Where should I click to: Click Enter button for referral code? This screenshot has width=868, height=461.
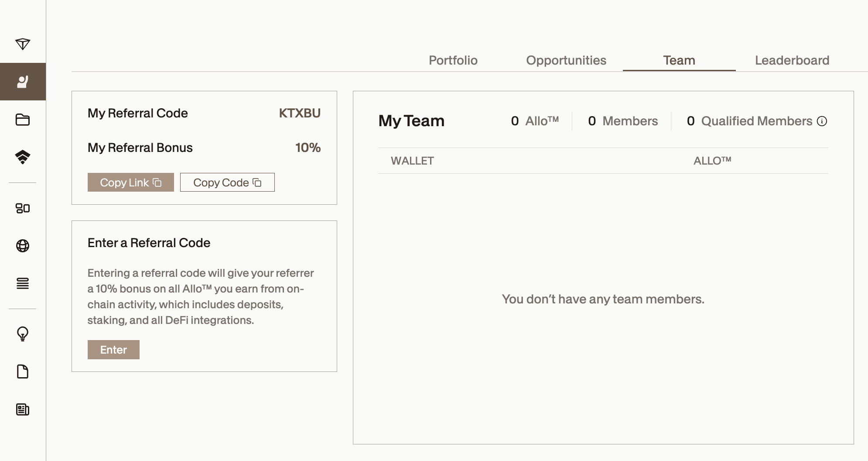coord(113,350)
